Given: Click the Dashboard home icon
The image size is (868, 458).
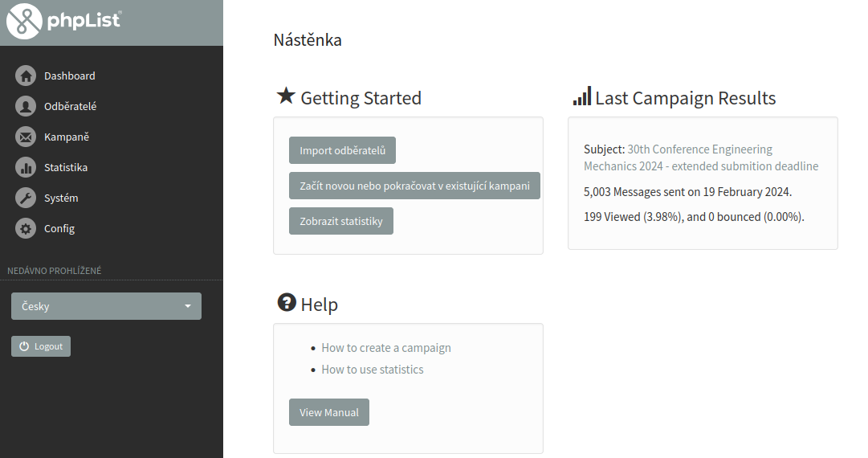Looking at the screenshot, I should click(x=26, y=76).
